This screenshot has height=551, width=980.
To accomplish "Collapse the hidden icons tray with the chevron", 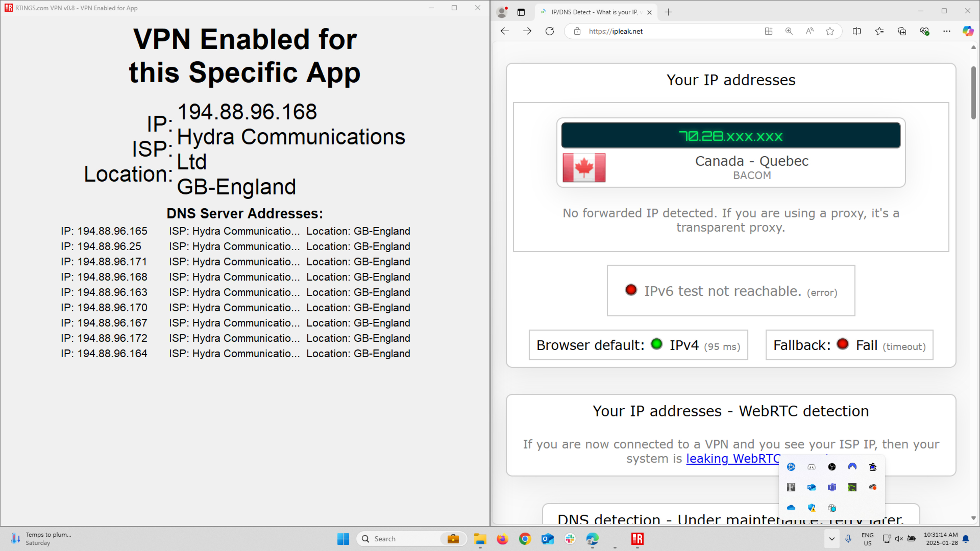I will [x=832, y=539].
